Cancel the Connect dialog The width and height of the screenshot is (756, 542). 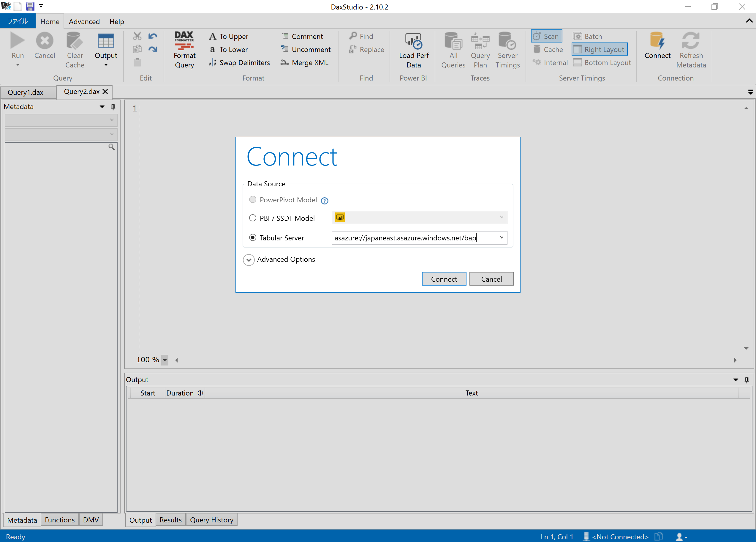pos(491,279)
